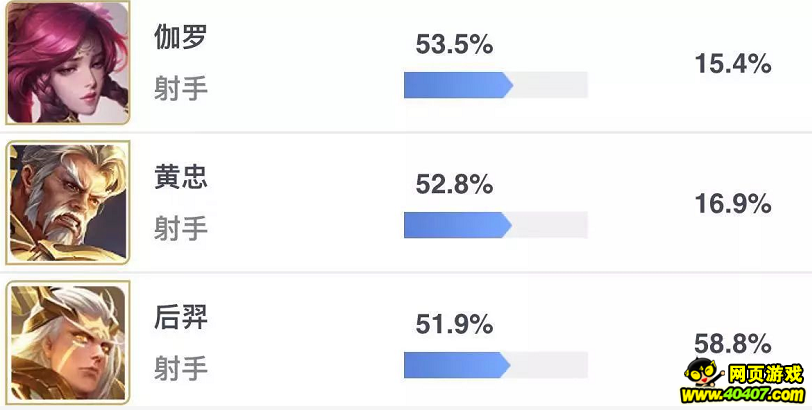This screenshot has height=410, width=812.
Task: Open 伽罗 hero portrait
Action: [67, 63]
